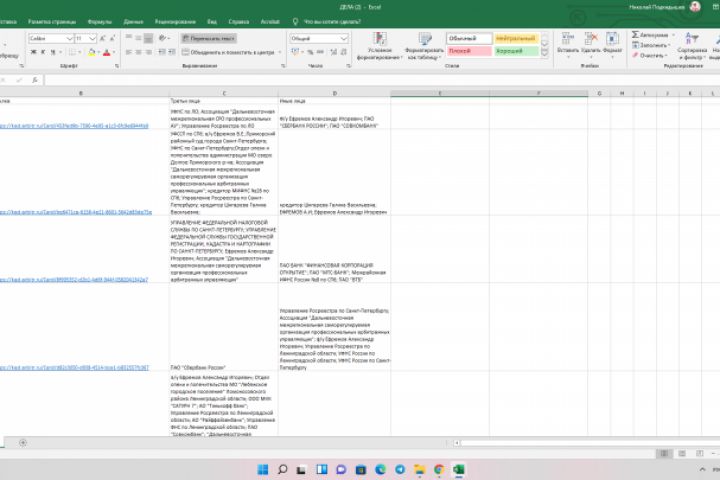Open the Формулы tab
Viewport: 720px width, 480px height.
coord(99,22)
